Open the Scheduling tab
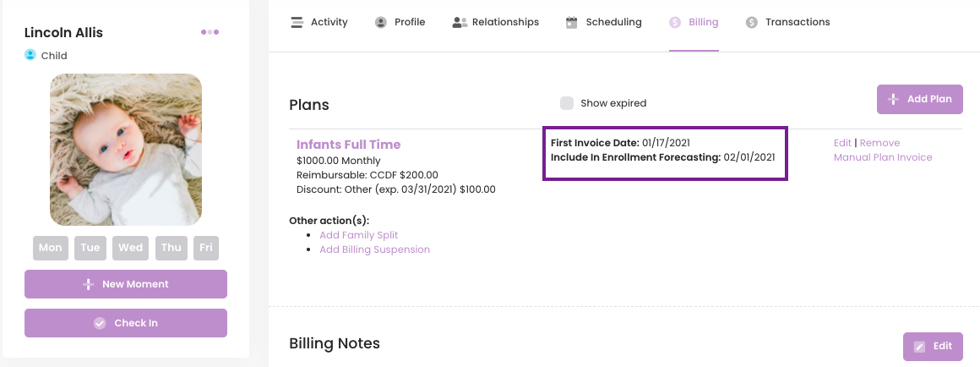980x367 pixels. pyautogui.click(x=604, y=23)
